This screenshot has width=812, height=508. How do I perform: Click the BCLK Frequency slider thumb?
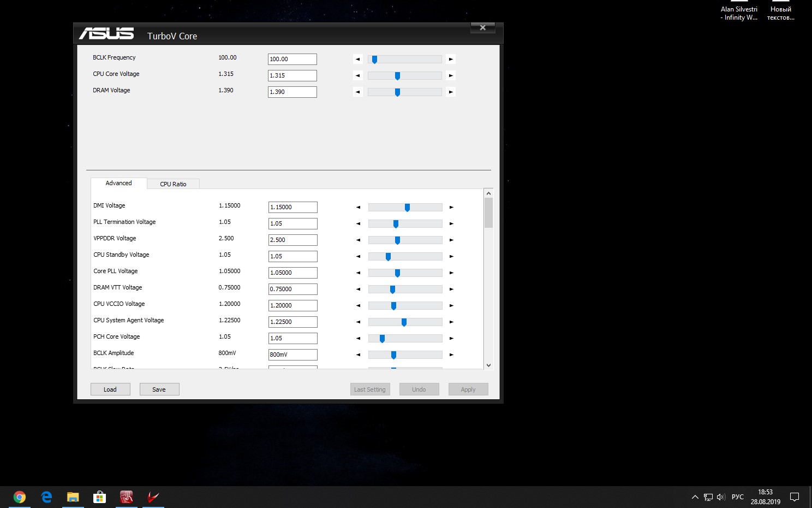(374, 60)
